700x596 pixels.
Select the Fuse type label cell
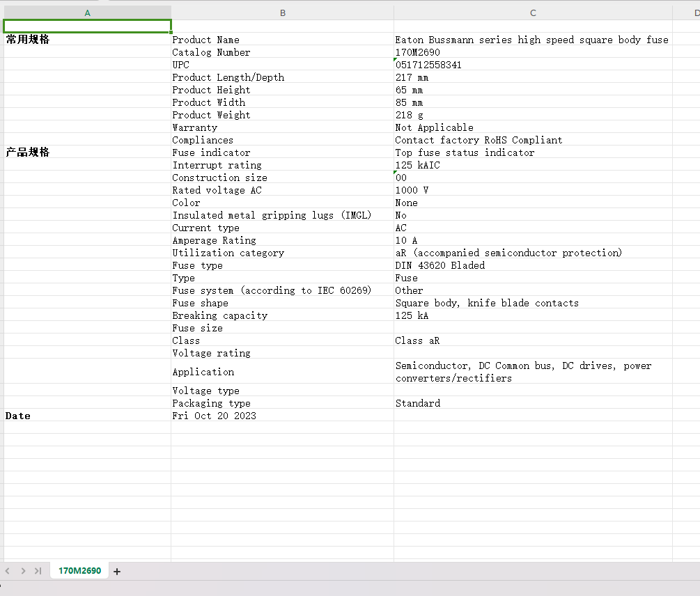pos(283,265)
